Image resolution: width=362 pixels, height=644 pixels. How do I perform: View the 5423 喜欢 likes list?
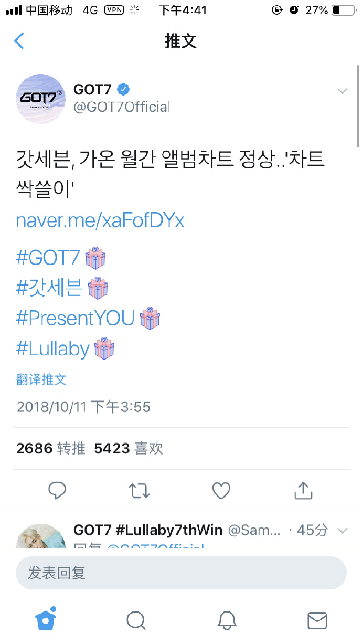pyautogui.click(x=128, y=448)
